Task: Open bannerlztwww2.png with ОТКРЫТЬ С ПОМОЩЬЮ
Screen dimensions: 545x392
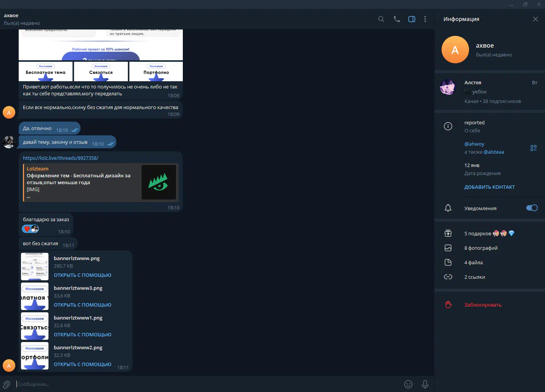Action: [82, 364]
